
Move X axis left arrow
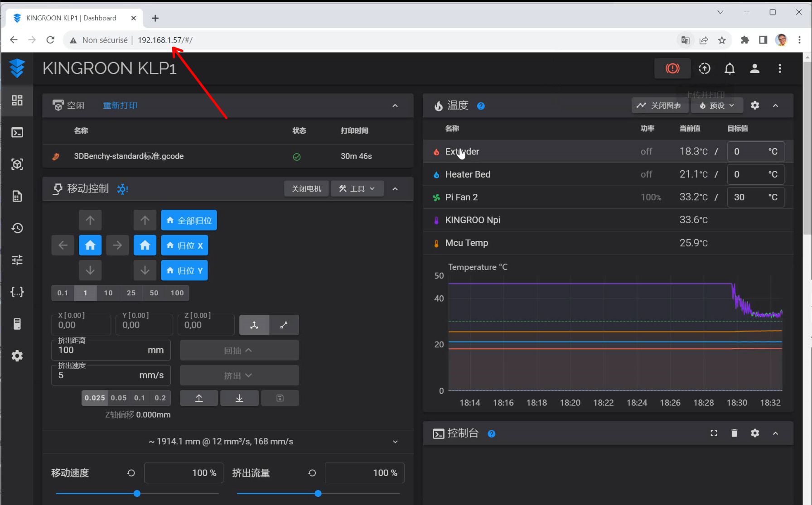(63, 245)
